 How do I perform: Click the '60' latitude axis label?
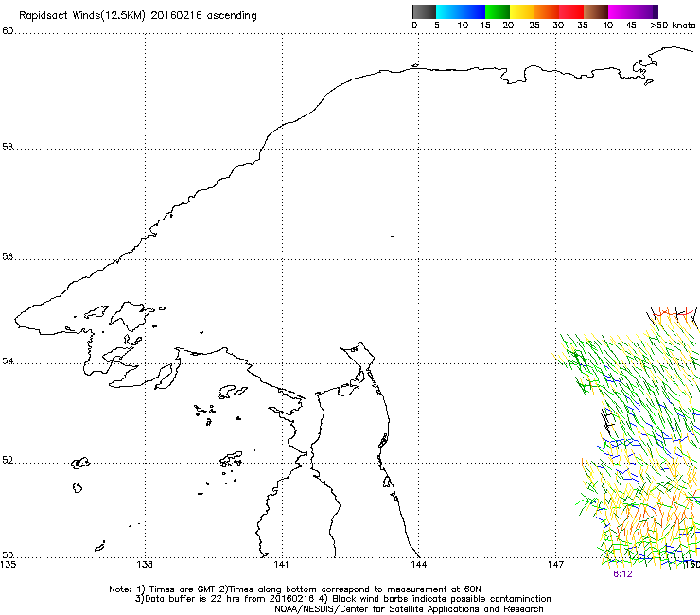pos(8,31)
